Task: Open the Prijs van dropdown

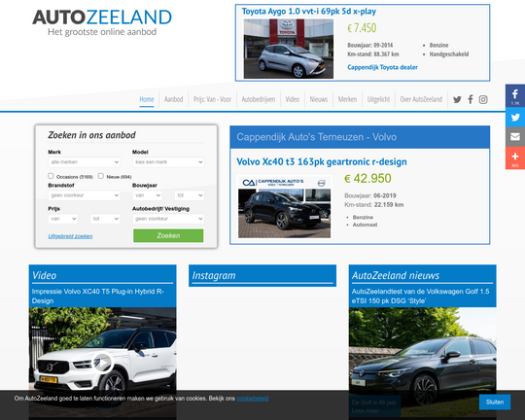Action: tap(63, 219)
